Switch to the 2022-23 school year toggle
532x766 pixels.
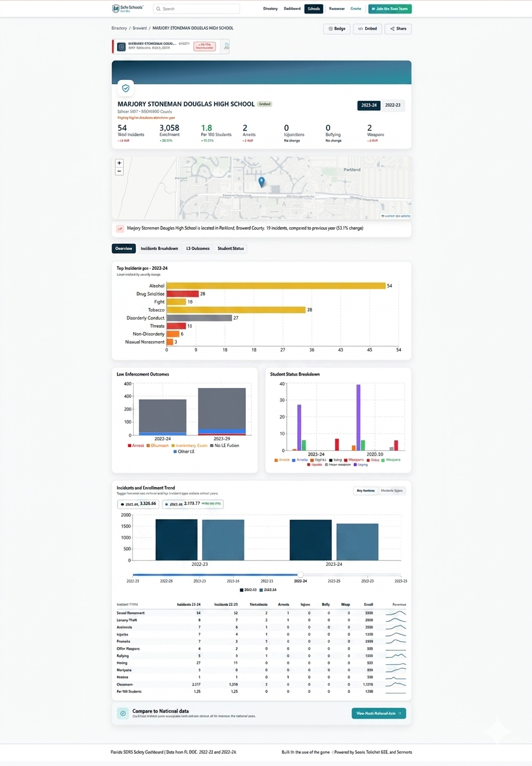point(393,105)
